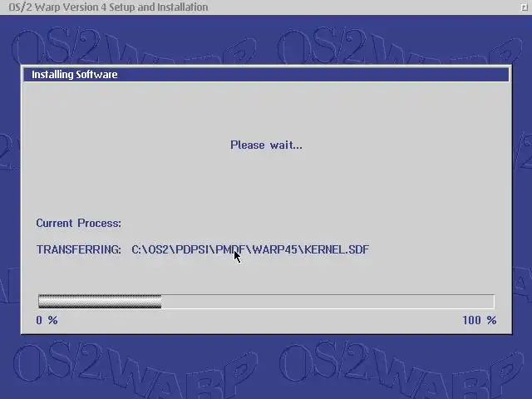Click the window control icon at top-right corner
532x399 pixels.
coord(525,7)
